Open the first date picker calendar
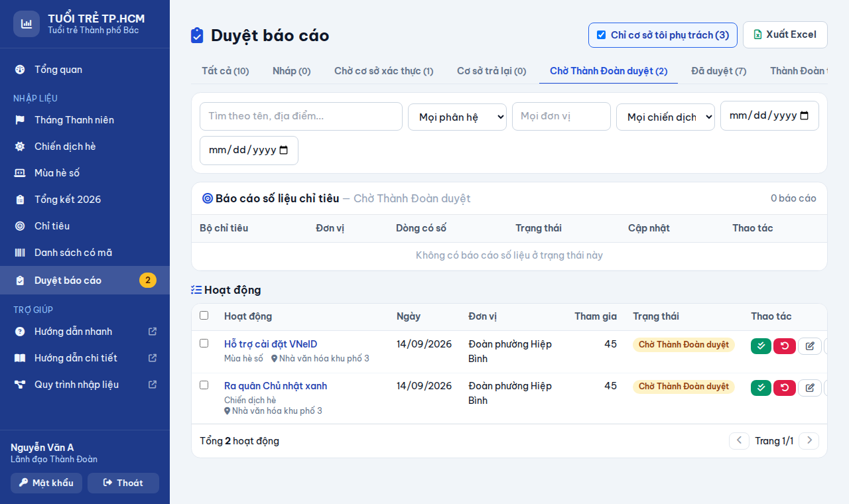Screen dimensions: 849x504 coord(805,115)
